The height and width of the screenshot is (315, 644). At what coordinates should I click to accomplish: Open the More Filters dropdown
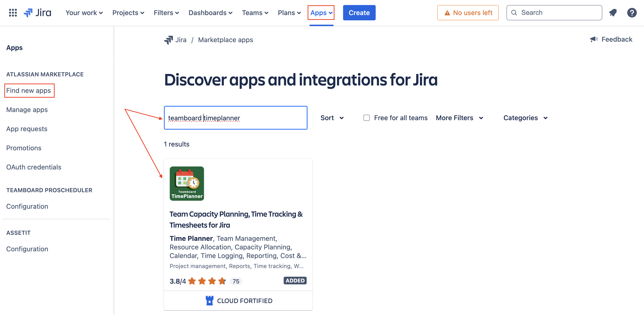pos(459,118)
